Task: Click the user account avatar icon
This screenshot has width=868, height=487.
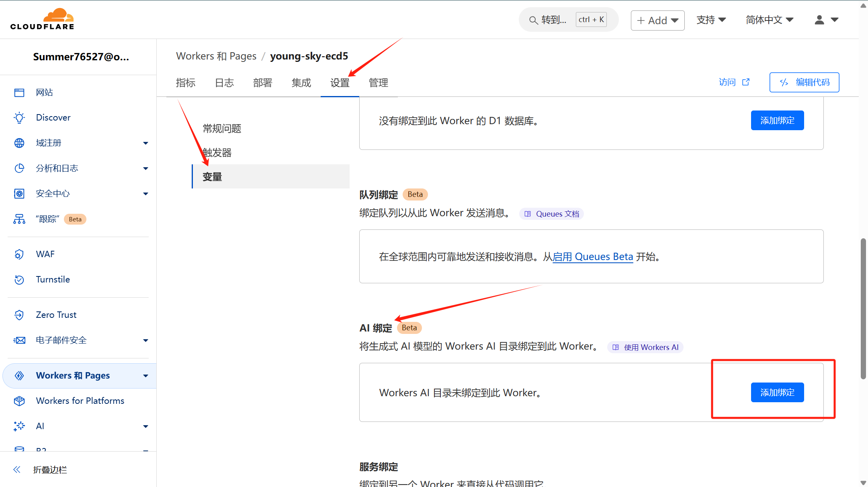Action: [819, 20]
